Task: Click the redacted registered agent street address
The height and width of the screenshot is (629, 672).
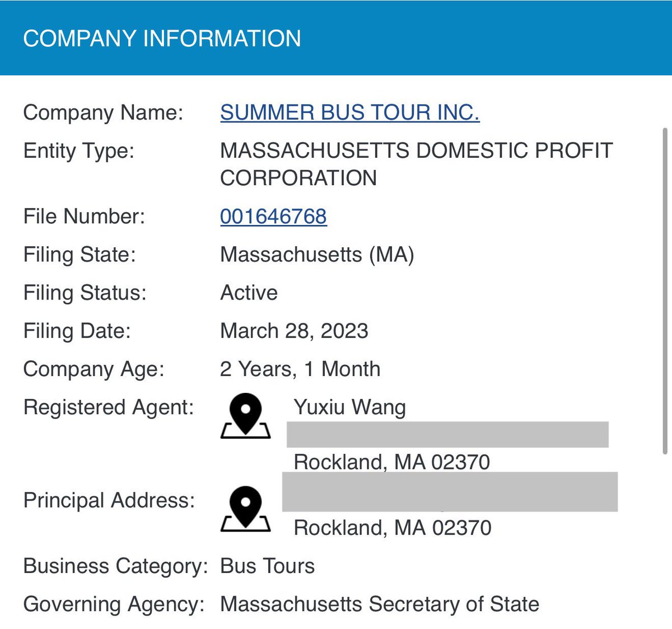Action: click(x=447, y=434)
